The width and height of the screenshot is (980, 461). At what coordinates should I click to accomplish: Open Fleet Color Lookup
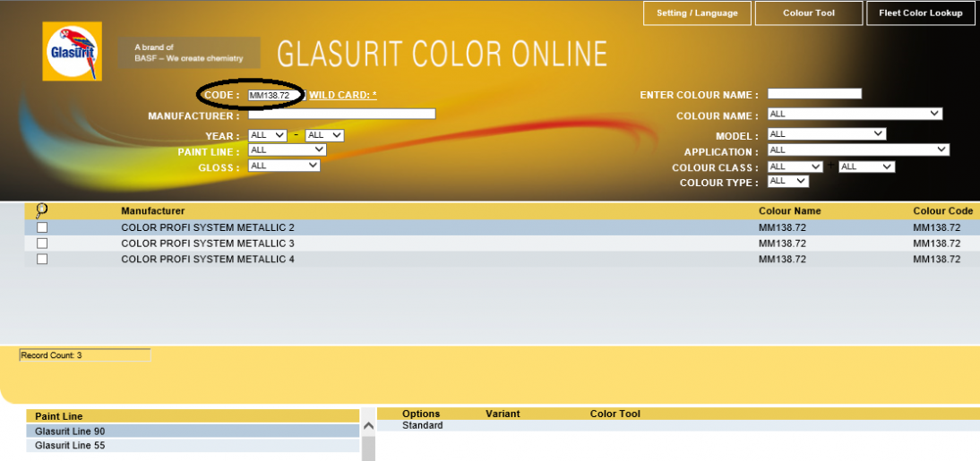coord(921,13)
